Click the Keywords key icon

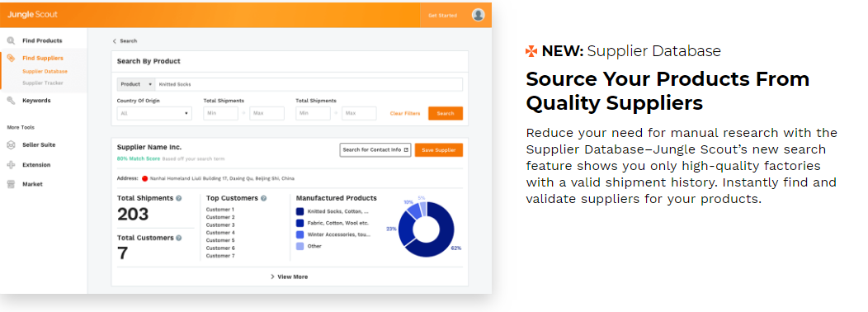(11, 101)
